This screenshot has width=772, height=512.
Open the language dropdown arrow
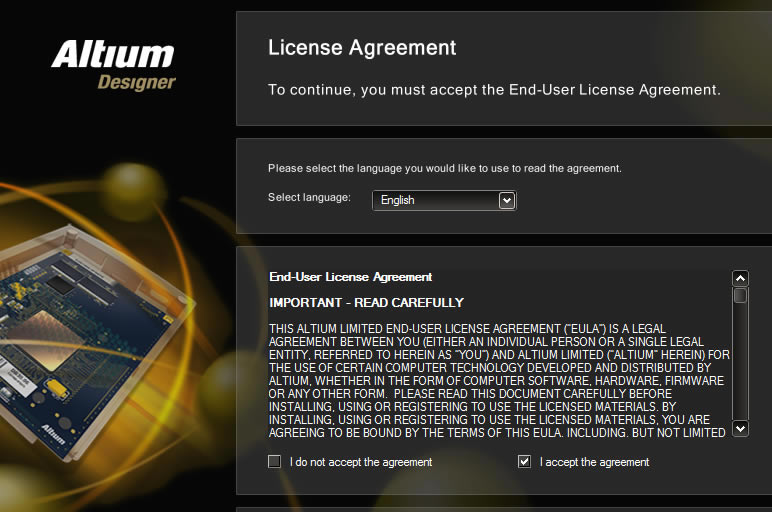point(507,200)
